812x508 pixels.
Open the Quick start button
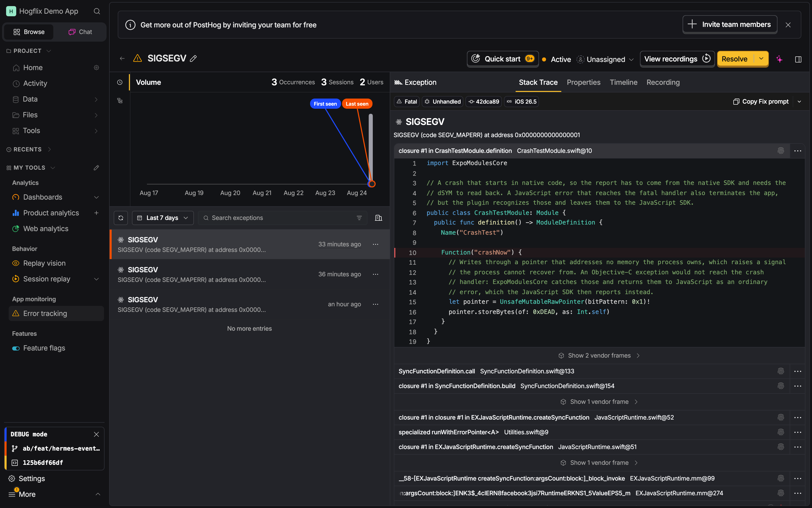pos(503,59)
